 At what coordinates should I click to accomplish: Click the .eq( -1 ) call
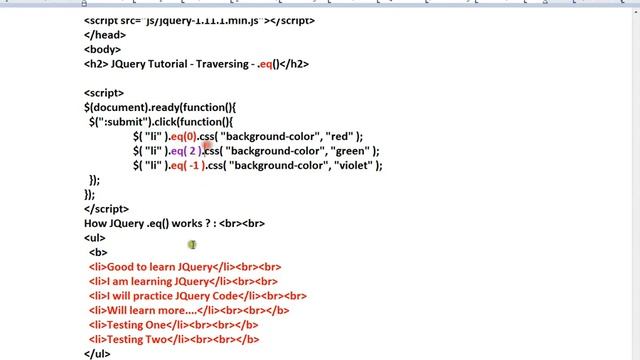tap(187, 165)
